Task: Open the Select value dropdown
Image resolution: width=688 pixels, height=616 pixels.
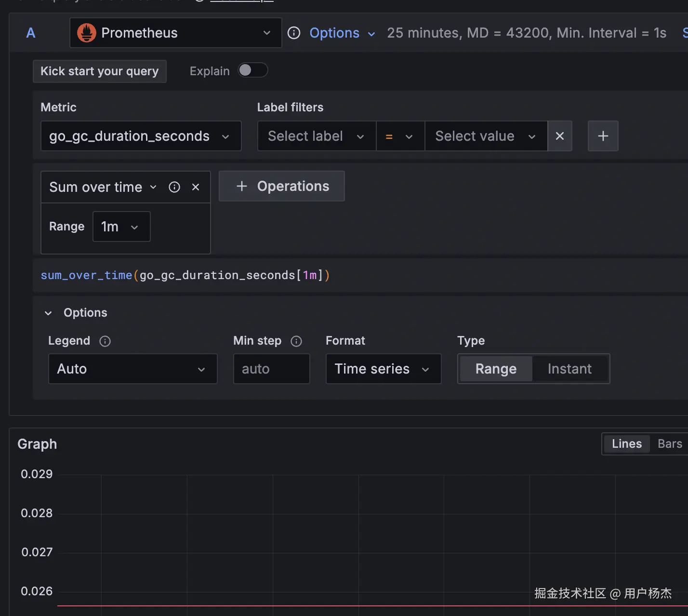Action: 486,136
